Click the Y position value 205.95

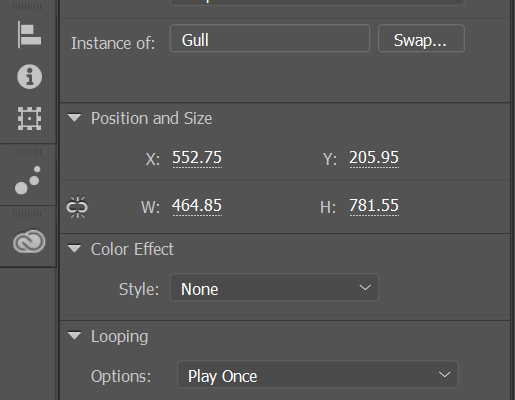coord(374,158)
